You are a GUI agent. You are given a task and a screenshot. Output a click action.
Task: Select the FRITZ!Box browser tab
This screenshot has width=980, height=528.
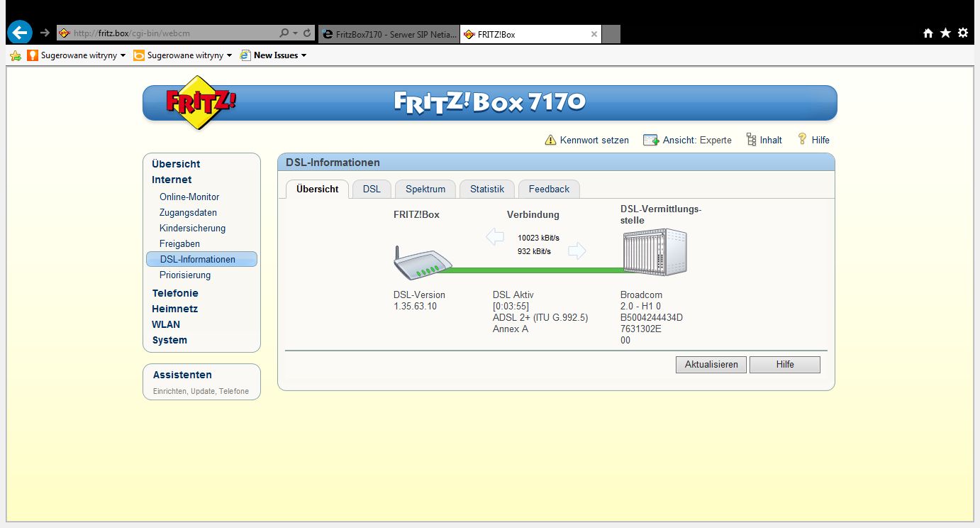[530, 33]
